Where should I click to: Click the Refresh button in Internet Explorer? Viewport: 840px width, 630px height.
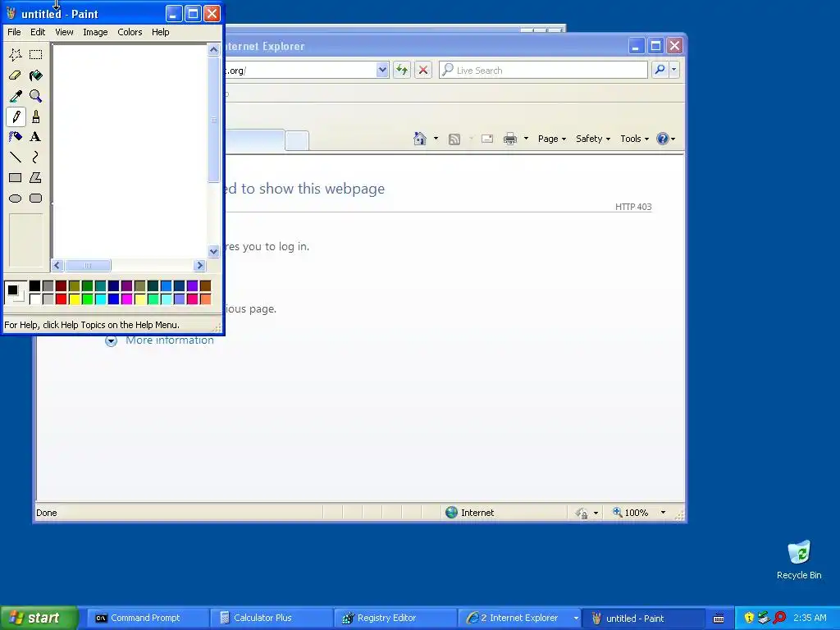(402, 70)
